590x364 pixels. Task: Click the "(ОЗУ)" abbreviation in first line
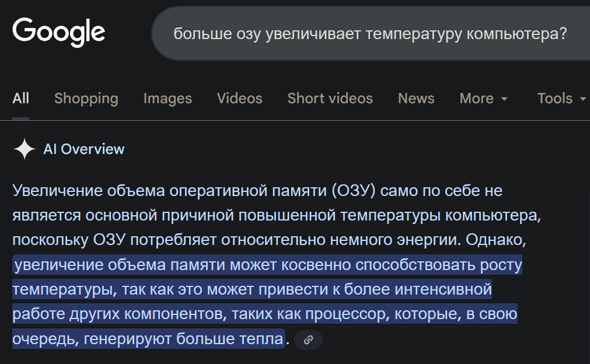click(x=355, y=191)
